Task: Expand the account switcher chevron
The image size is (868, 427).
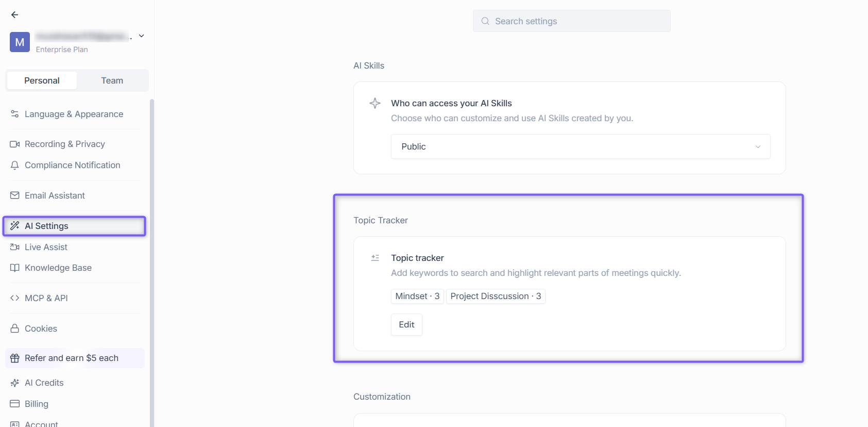Action: [x=141, y=36]
